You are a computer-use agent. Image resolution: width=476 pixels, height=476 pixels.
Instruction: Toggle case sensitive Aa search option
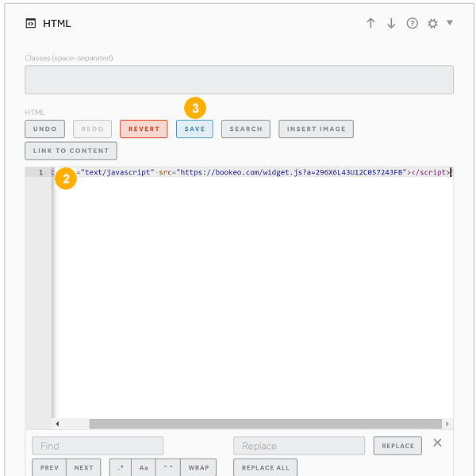point(144,467)
